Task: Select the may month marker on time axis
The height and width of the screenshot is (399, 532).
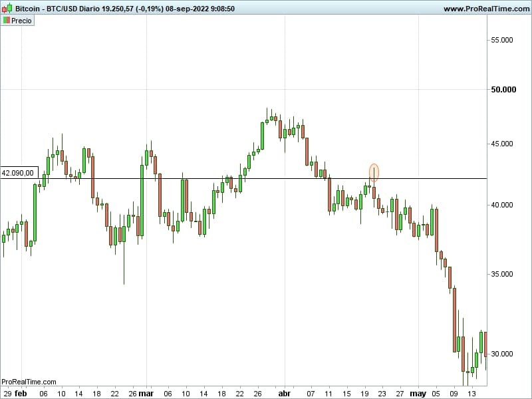Action: pyautogui.click(x=418, y=393)
